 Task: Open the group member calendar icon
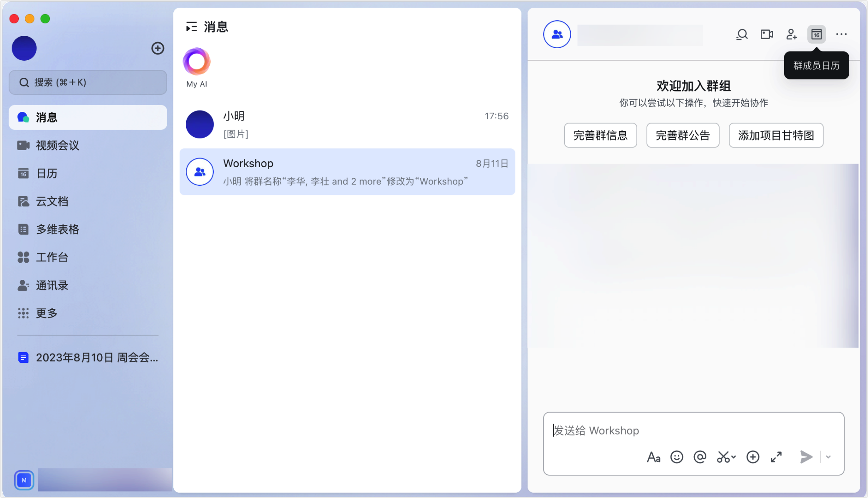(x=816, y=35)
